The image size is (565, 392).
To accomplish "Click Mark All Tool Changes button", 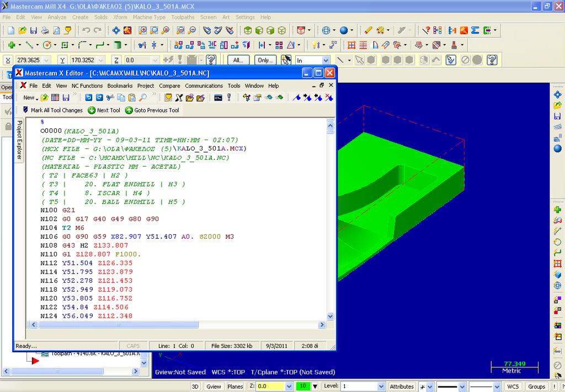I will 52,110.
